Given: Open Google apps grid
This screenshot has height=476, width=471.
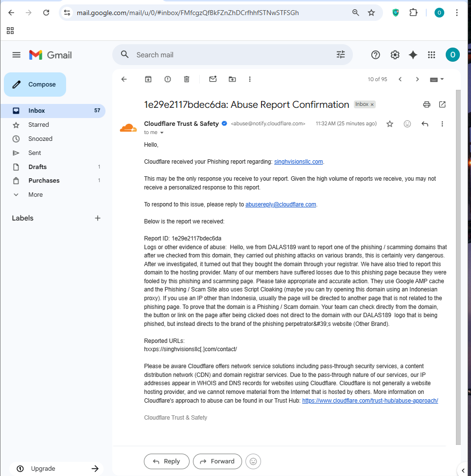Looking at the screenshot, I should pos(432,55).
